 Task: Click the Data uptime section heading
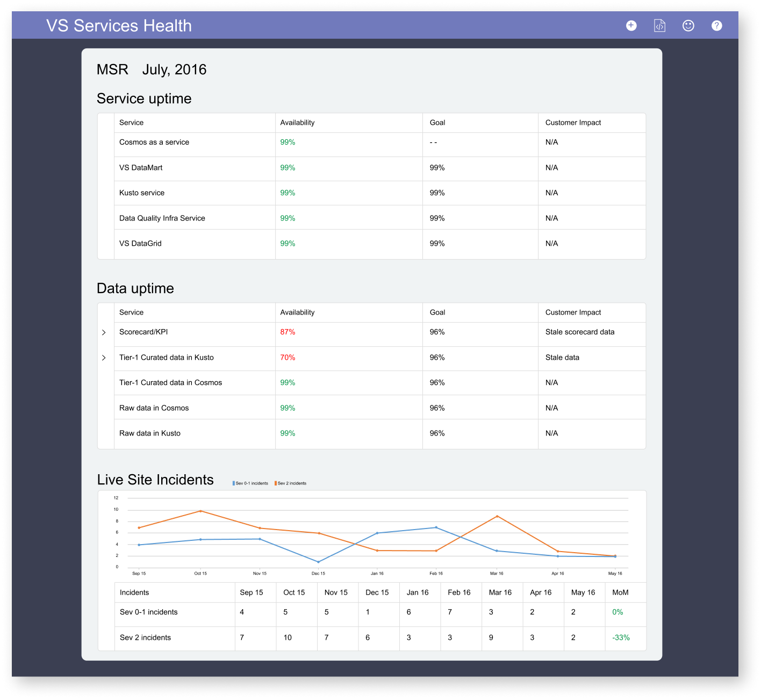pos(135,288)
